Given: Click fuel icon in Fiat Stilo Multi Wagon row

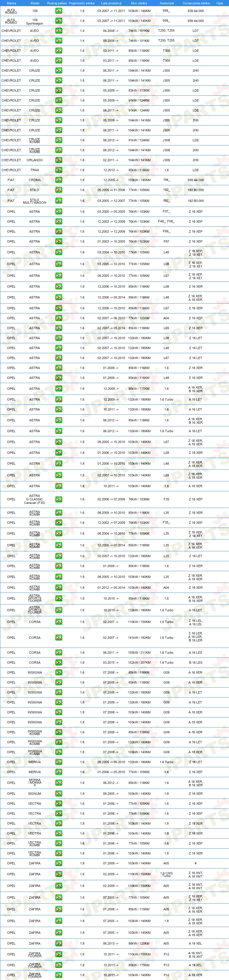Looking at the screenshot, I should (59, 201).
